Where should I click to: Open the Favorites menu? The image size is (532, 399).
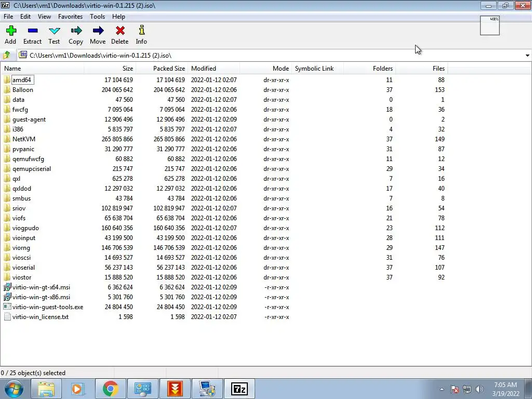tap(70, 16)
